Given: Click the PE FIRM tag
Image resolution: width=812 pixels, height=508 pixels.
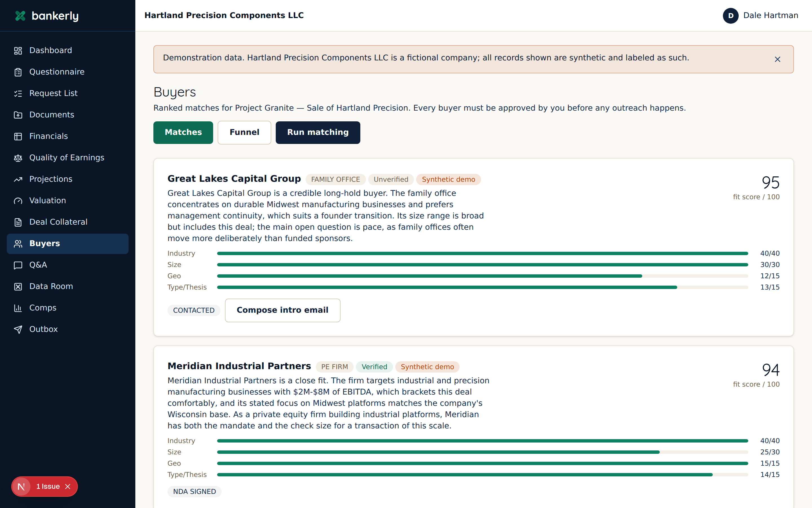Looking at the screenshot, I should (x=335, y=367).
